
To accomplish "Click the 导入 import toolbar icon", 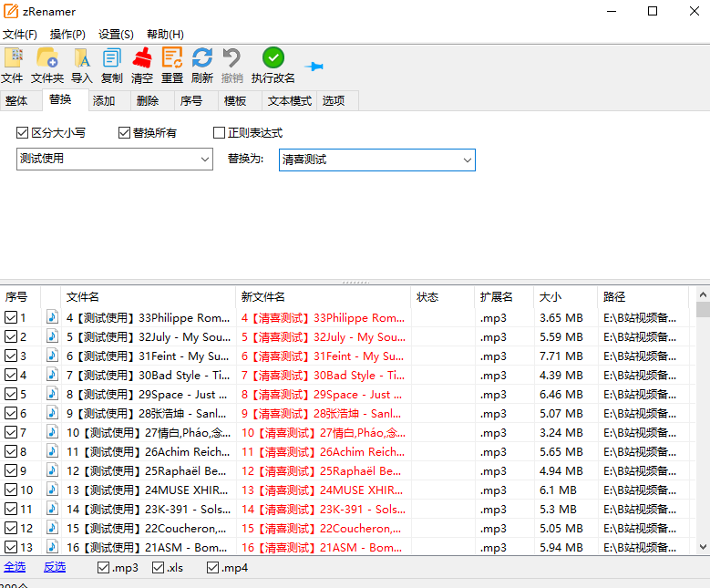I will coord(82,59).
